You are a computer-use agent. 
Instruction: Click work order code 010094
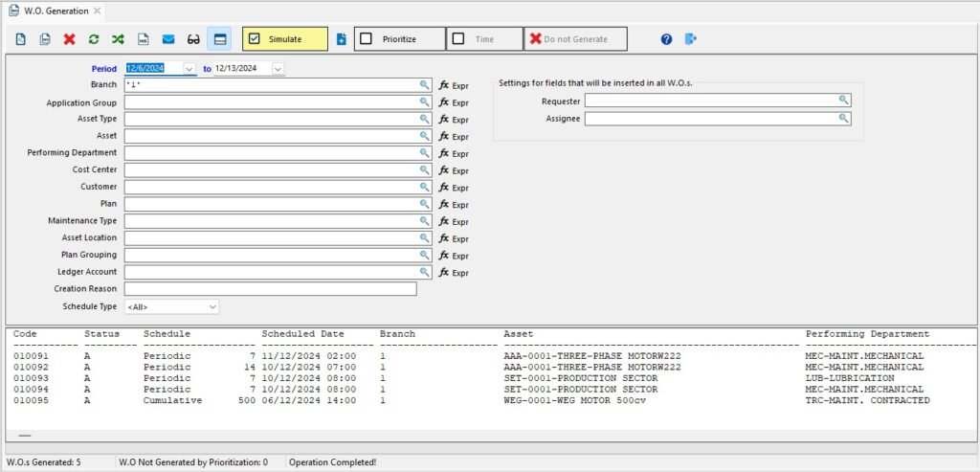tap(31, 389)
